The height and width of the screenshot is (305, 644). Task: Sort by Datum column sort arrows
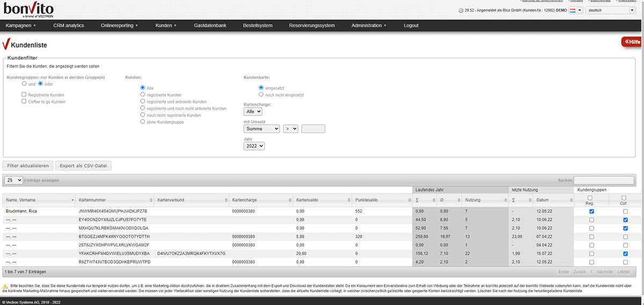572,200
